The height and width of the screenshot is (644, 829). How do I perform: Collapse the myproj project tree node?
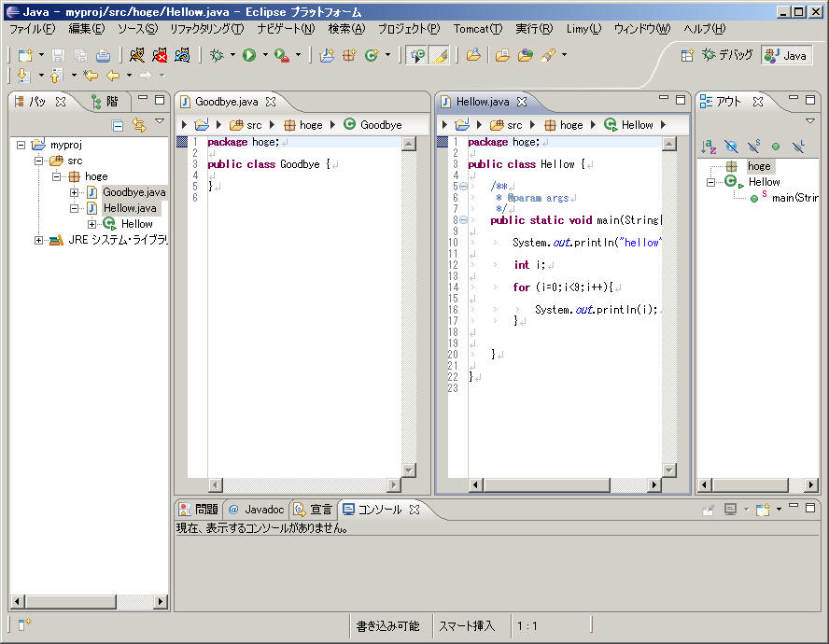tap(21, 145)
